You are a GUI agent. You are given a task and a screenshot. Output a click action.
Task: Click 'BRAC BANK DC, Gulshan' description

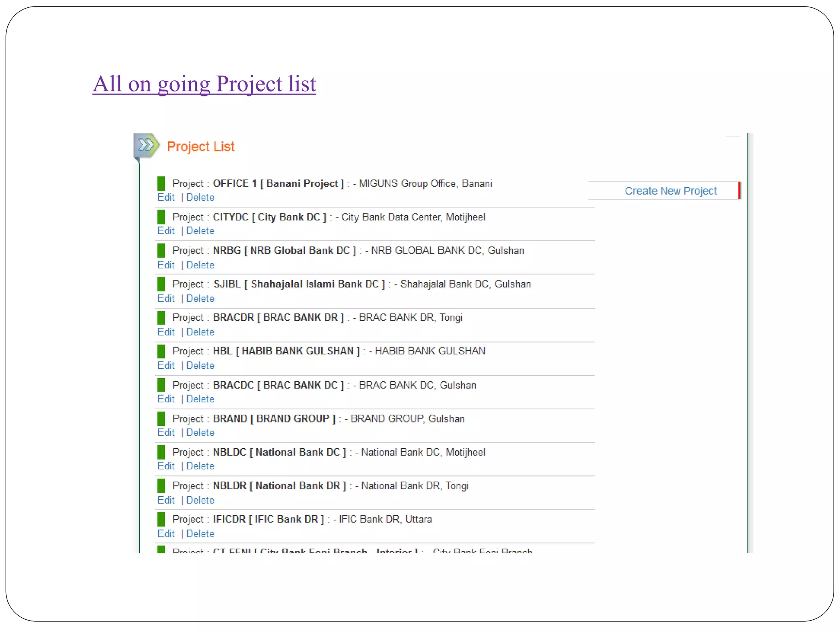(418, 385)
